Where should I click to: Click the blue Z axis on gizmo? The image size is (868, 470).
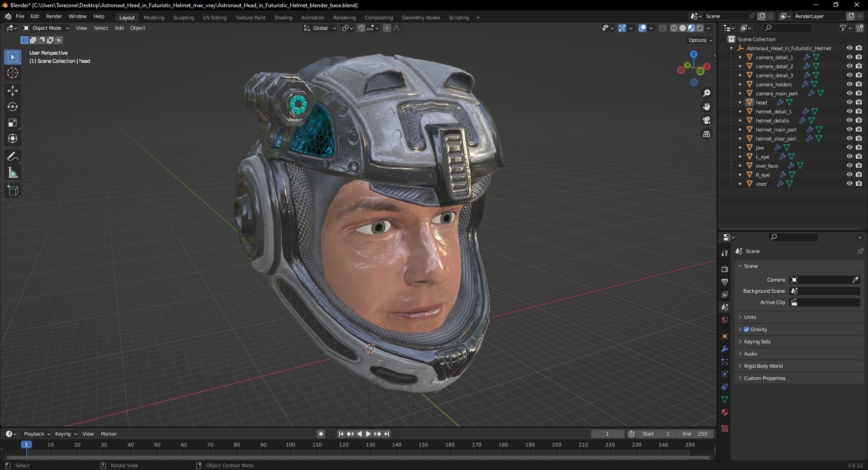pos(693,54)
